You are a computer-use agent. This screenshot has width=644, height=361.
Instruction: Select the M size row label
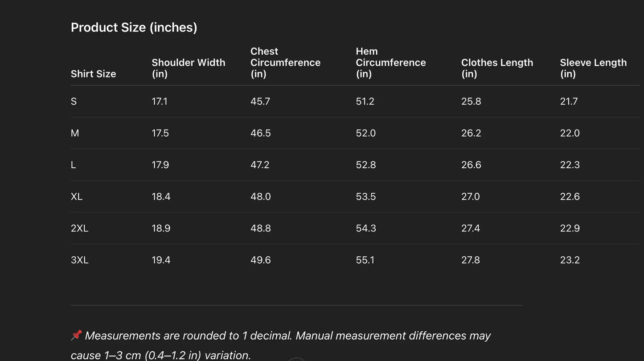[75, 133]
